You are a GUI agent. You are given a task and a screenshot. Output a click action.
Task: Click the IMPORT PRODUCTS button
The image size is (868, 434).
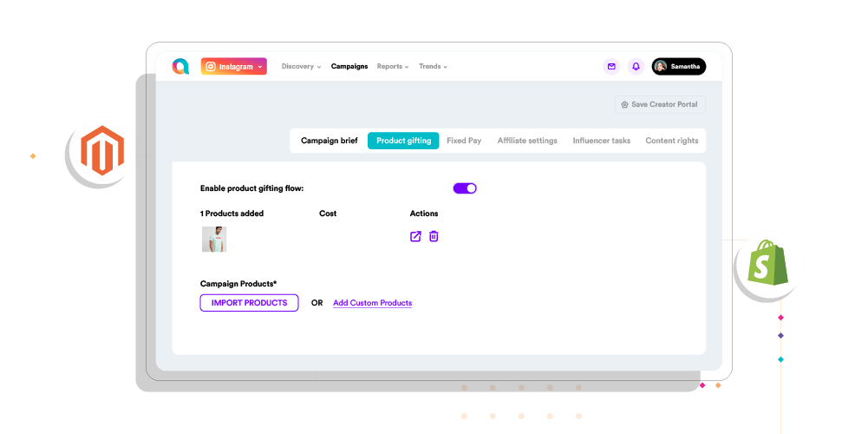249,303
